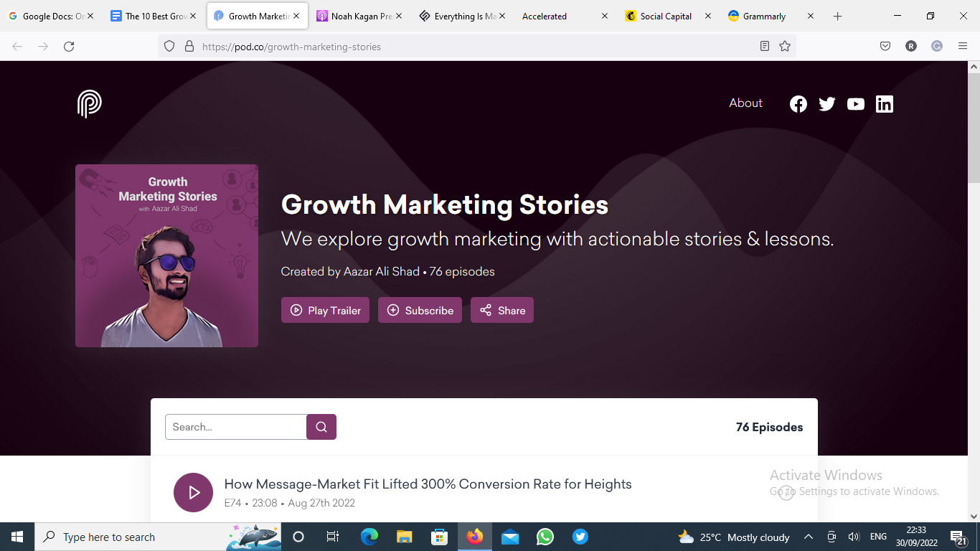Open the volume control in tray
980x551 pixels.
(854, 537)
